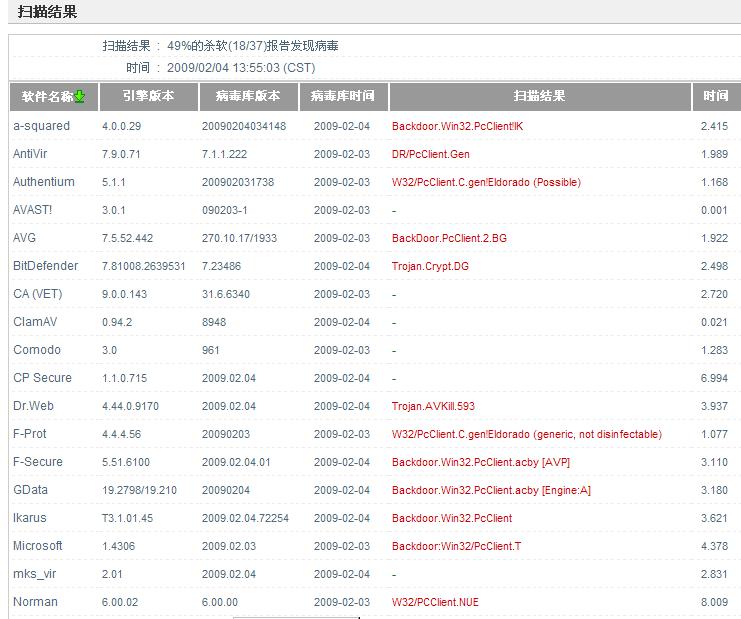Select the AVG row name

(25, 238)
